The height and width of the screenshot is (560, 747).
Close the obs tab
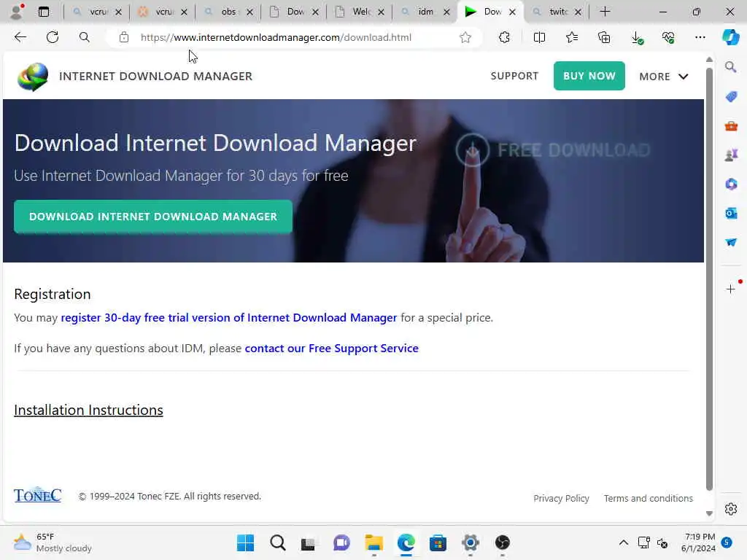(249, 12)
